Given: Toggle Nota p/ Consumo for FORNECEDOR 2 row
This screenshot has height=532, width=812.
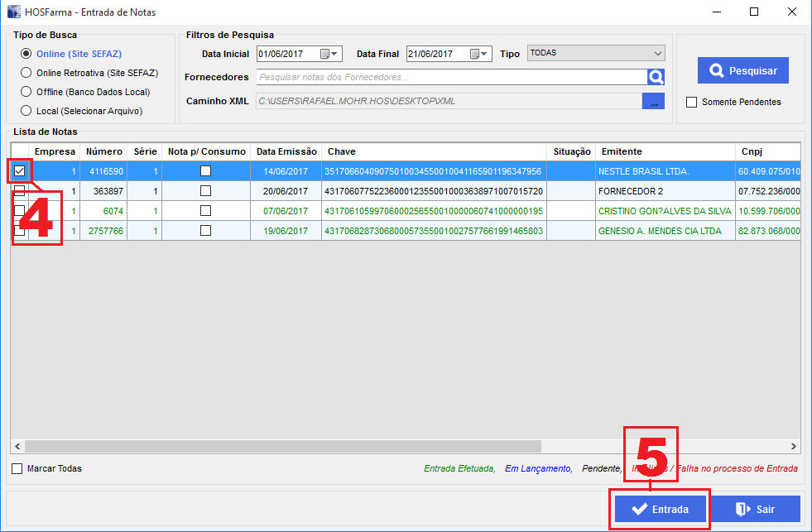Looking at the screenshot, I should (x=205, y=191).
